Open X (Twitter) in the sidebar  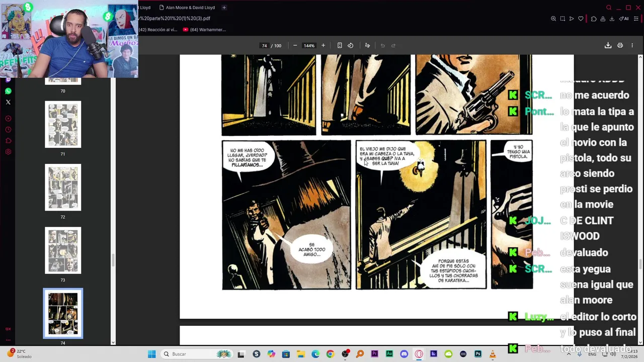coord(8,102)
